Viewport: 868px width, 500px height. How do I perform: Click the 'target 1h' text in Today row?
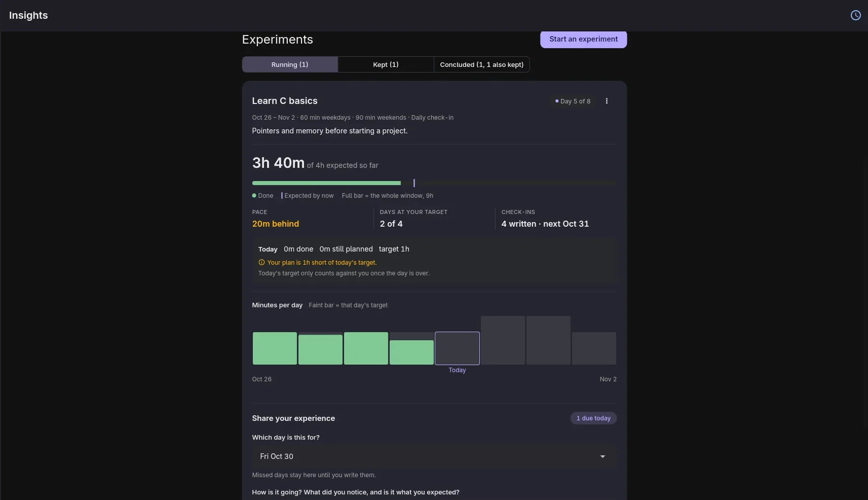pyautogui.click(x=394, y=249)
